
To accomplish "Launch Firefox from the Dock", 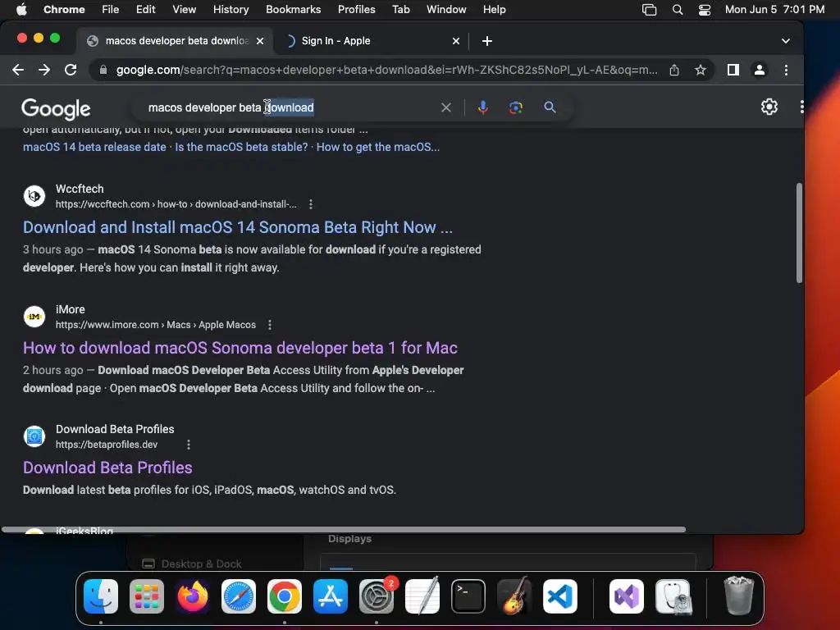I will coord(193,596).
